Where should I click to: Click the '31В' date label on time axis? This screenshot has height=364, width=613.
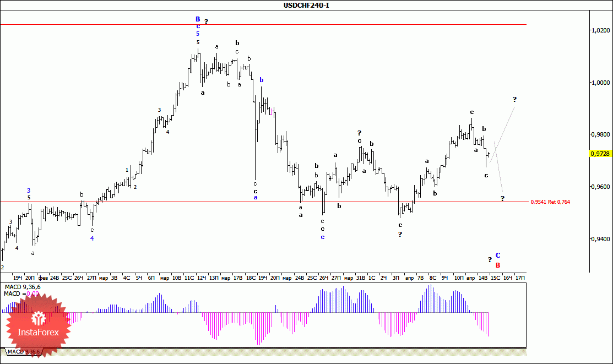tap(360, 278)
